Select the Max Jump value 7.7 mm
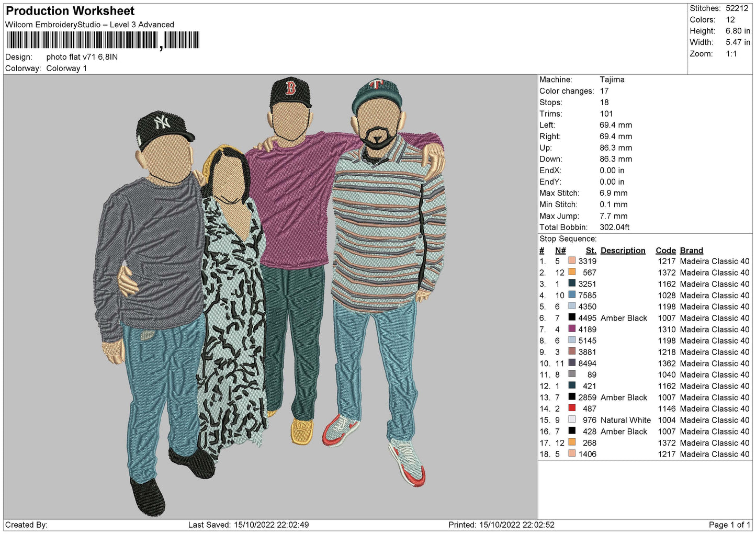756x534 pixels. pos(614,216)
